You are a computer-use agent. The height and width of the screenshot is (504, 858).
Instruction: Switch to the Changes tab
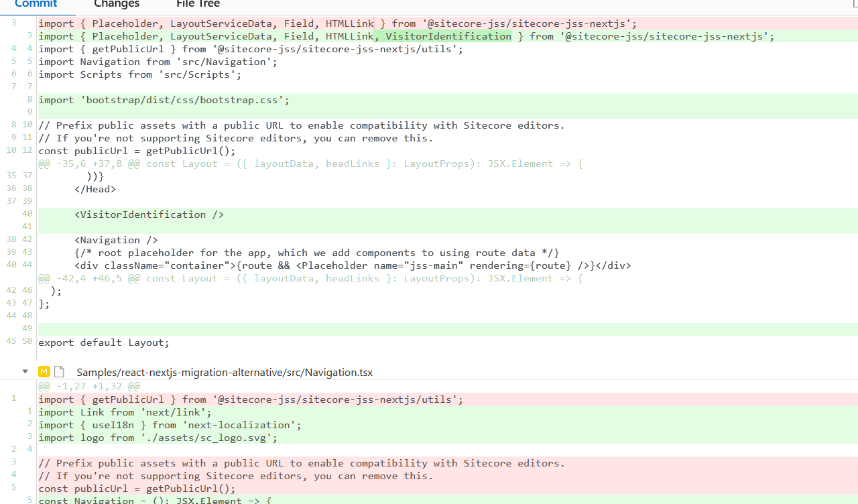point(117,4)
